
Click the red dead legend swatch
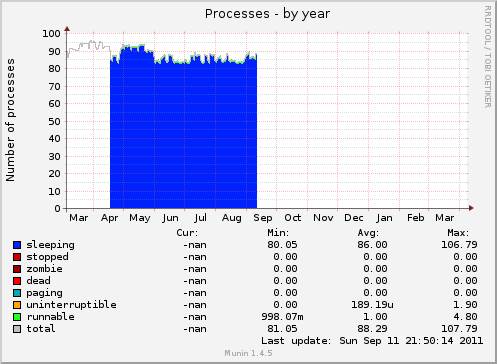(x=17, y=281)
